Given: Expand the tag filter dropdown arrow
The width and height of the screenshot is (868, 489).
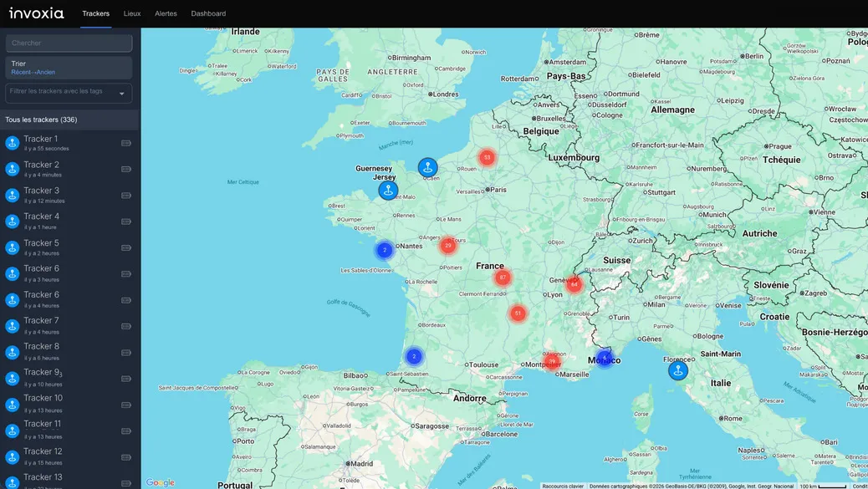Looking at the screenshot, I should click(122, 94).
